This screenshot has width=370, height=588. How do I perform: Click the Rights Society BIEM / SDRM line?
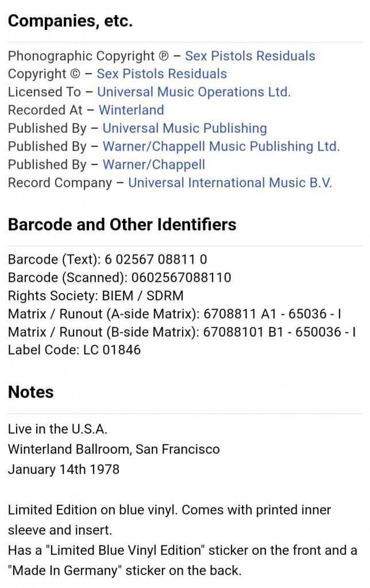pos(96,296)
